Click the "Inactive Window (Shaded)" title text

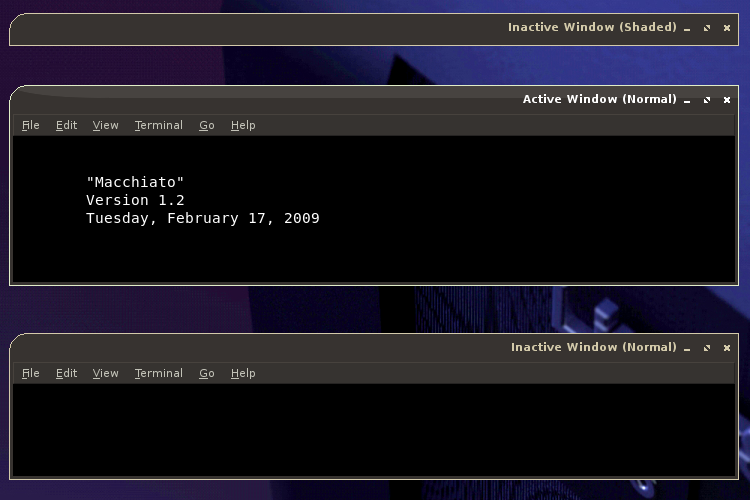coord(592,28)
